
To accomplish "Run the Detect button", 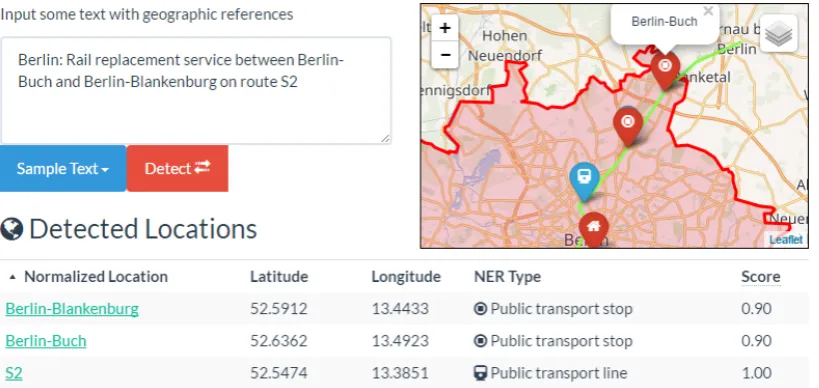I will 178,169.
